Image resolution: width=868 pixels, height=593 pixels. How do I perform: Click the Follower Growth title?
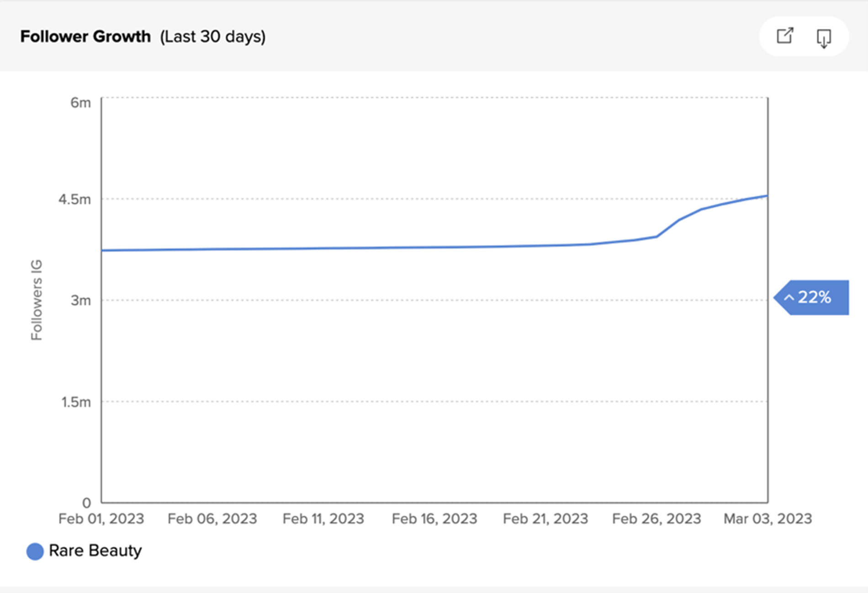pos(85,37)
